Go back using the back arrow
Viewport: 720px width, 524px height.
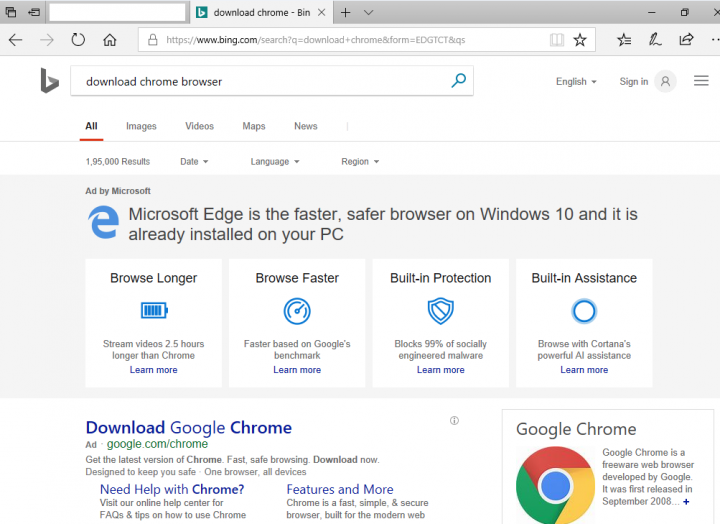click(16, 40)
